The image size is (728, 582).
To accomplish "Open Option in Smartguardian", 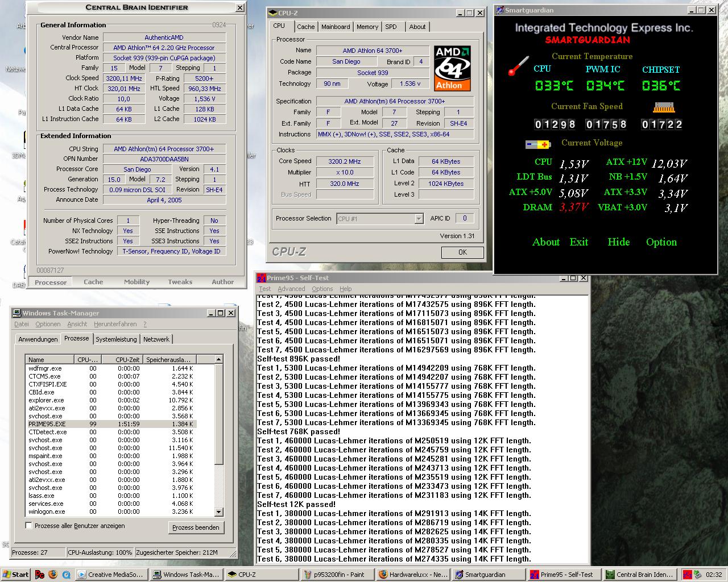I will pyautogui.click(x=661, y=242).
